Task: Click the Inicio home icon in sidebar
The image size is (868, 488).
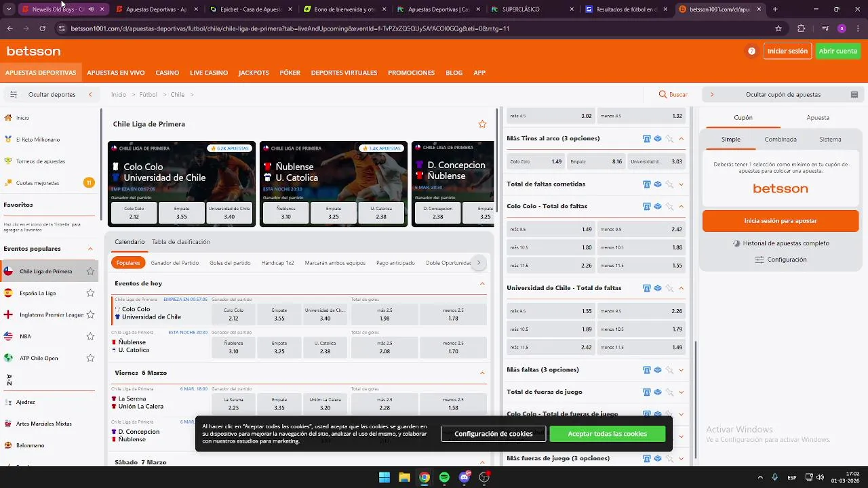Action: 8,117
